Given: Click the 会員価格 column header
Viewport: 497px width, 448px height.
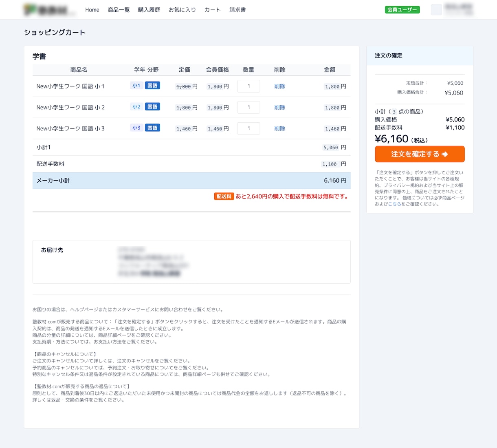Looking at the screenshot, I should click(218, 70).
